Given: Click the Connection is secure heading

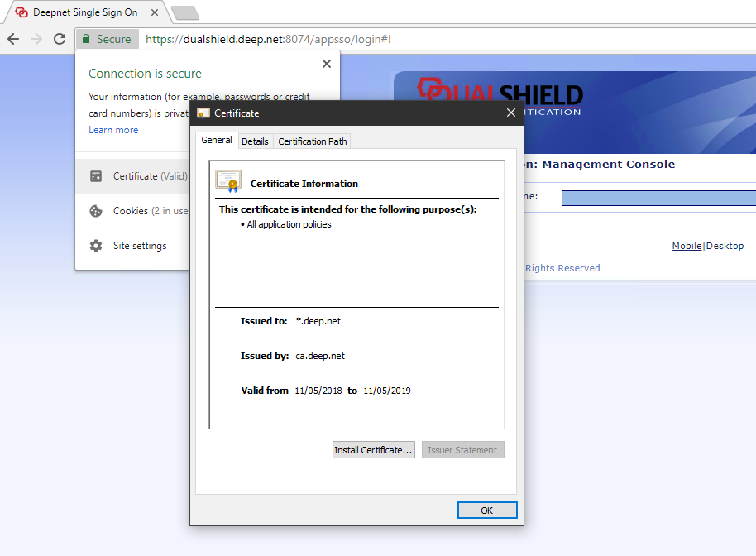Looking at the screenshot, I should (x=145, y=74).
